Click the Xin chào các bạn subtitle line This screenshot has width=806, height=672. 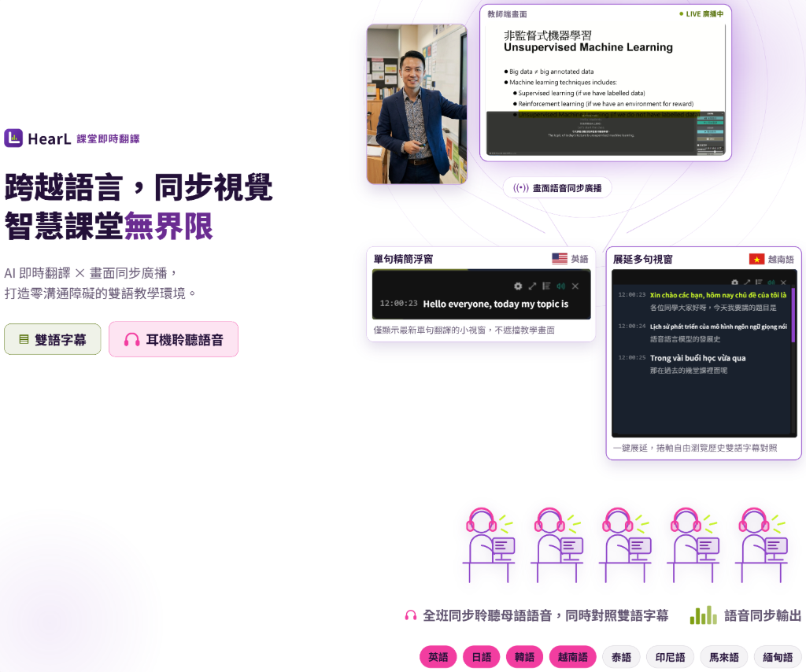coord(718,295)
